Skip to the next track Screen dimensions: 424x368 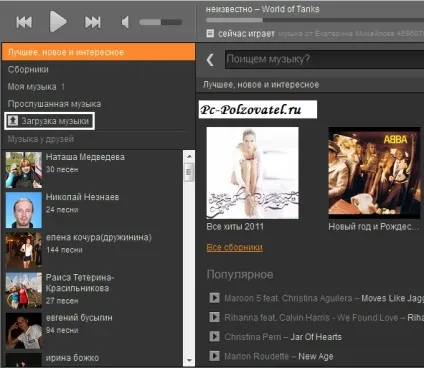(x=93, y=22)
